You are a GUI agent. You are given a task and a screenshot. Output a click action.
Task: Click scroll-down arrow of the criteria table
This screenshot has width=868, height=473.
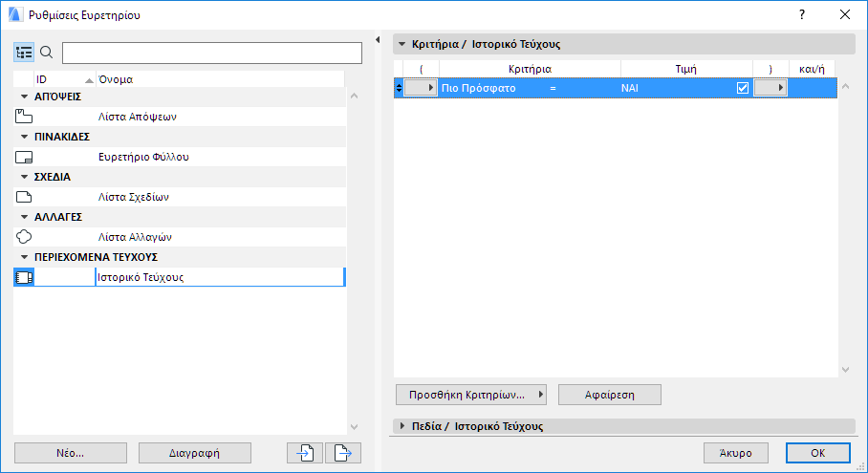[x=845, y=370]
